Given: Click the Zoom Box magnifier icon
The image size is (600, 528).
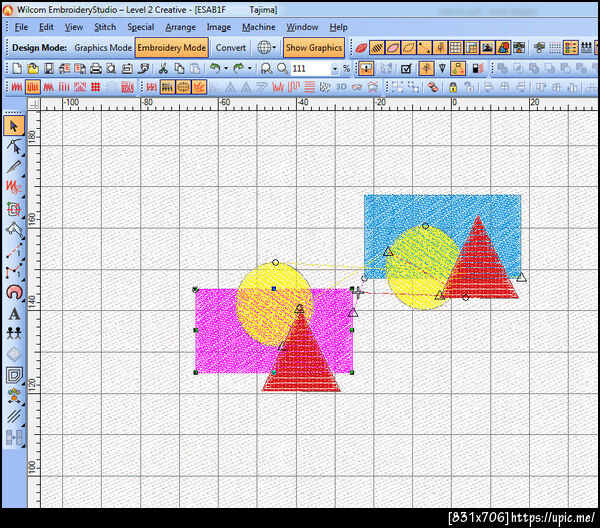Looking at the screenshot, I should (x=266, y=69).
